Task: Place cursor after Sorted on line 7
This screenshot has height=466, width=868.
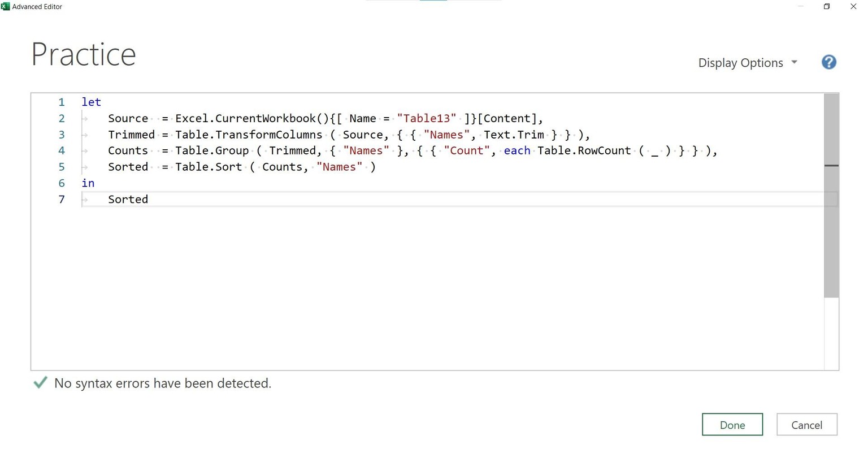Action: point(149,199)
